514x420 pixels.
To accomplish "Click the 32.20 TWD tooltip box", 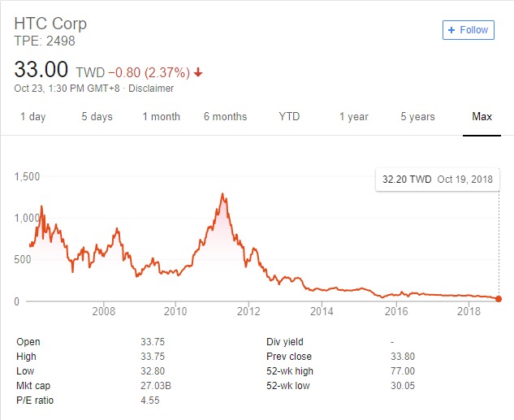I will click(438, 180).
